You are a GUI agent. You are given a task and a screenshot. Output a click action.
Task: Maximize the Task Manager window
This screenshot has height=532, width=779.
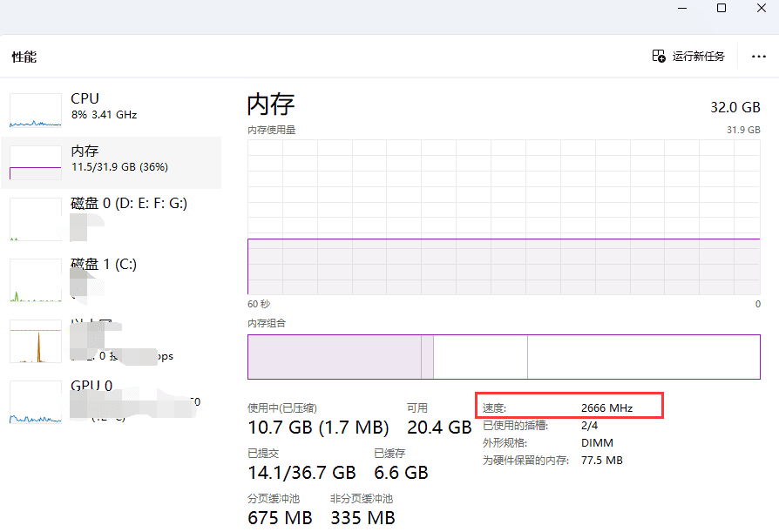coord(721,8)
